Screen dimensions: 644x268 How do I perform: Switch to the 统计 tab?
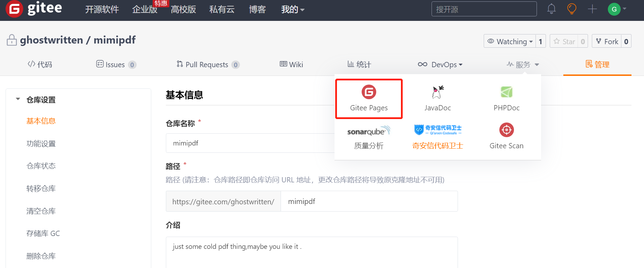tap(359, 64)
